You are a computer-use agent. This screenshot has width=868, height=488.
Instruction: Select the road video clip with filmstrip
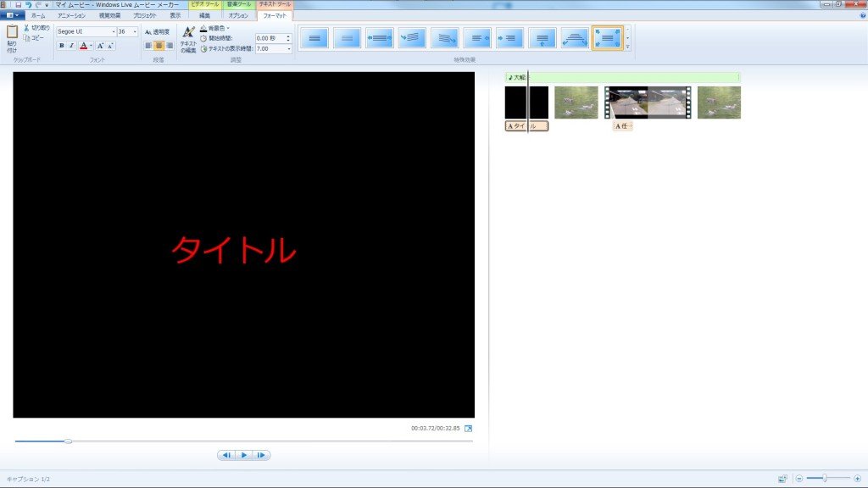click(648, 103)
